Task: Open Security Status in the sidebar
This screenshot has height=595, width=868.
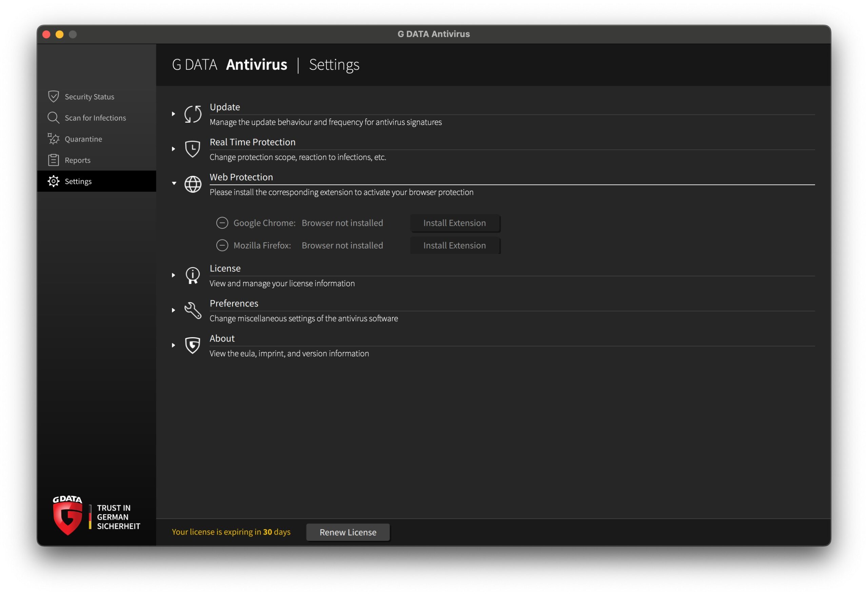Action: click(x=97, y=96)
